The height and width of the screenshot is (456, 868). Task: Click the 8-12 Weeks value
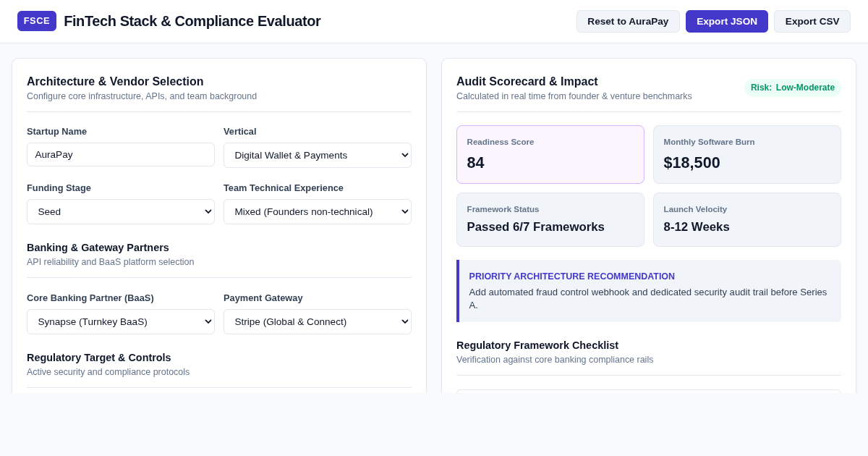697,227
